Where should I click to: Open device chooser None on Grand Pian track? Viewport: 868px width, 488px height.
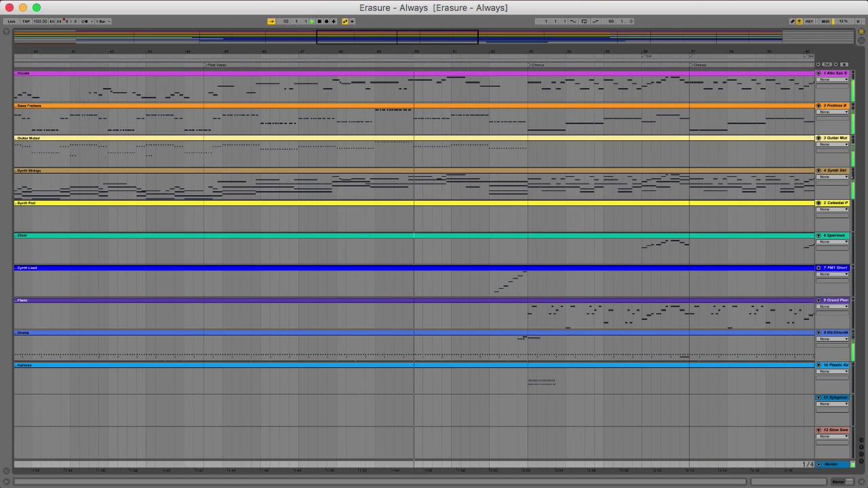point(832,306)
